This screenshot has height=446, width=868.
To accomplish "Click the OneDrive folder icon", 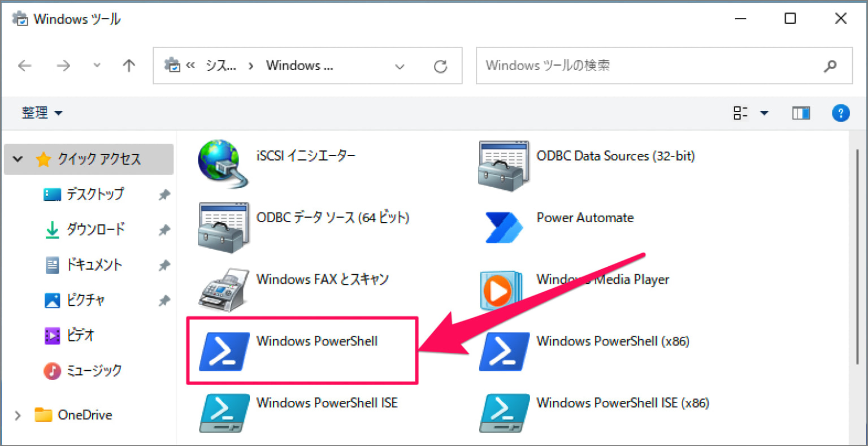I will tap(44, 415).
